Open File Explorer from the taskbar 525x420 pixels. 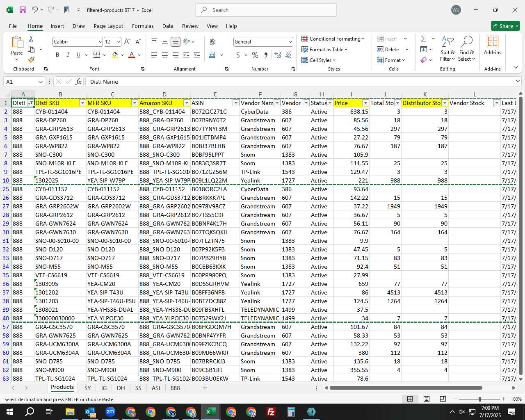[x=70, y=412]
